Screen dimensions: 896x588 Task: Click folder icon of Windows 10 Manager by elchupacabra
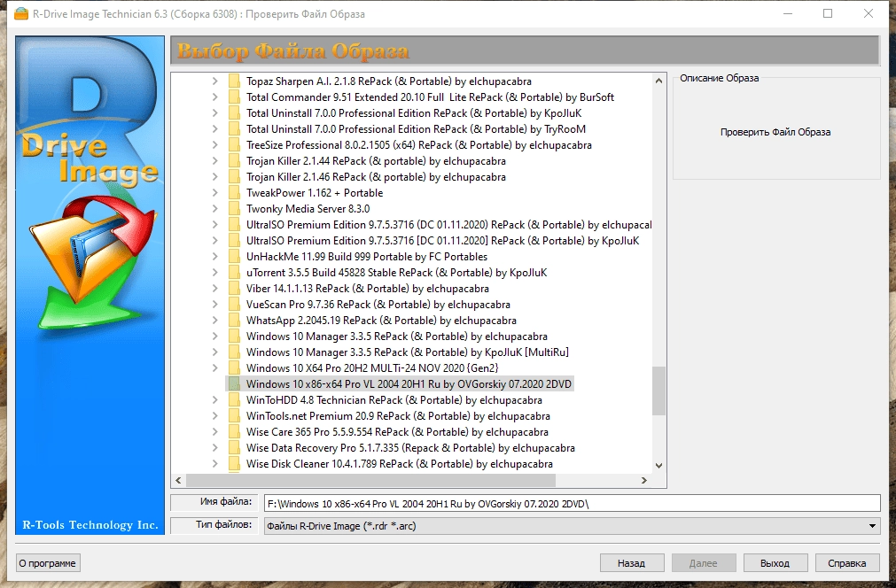tap(234, 337)
